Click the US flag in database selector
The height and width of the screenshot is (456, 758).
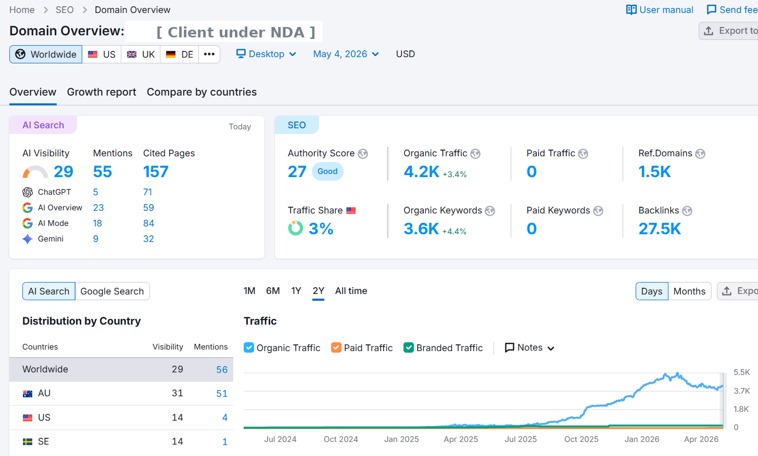pos(93,55)
